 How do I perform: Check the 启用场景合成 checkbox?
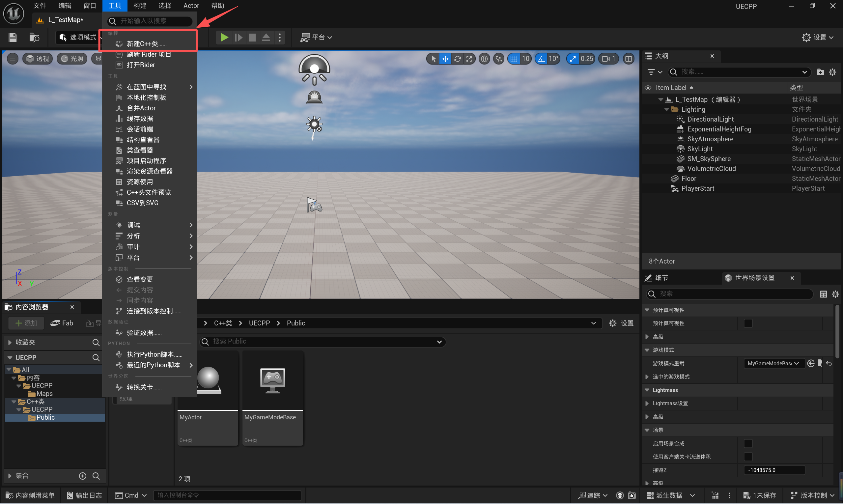click(x=748, y=443)
